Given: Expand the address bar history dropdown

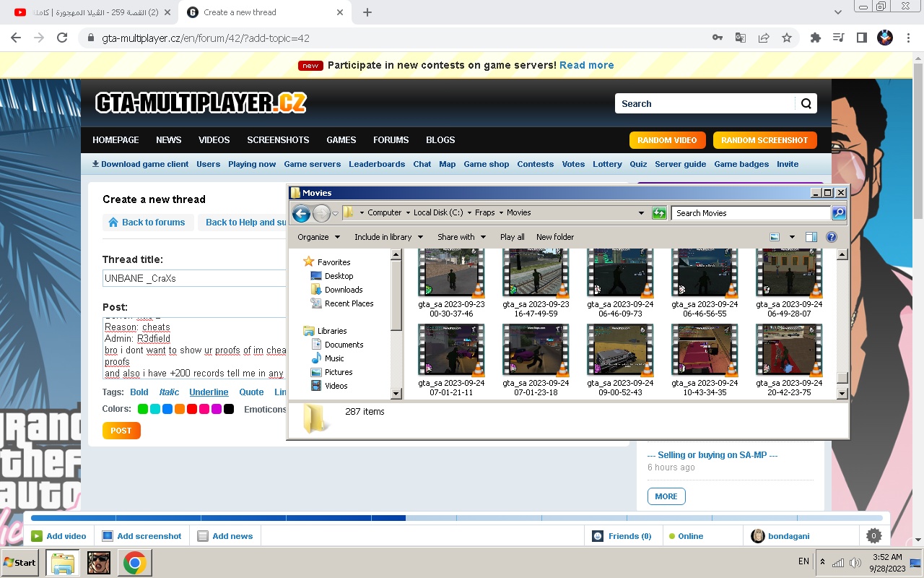Looking at the screenshot, I should coord(641,213).
